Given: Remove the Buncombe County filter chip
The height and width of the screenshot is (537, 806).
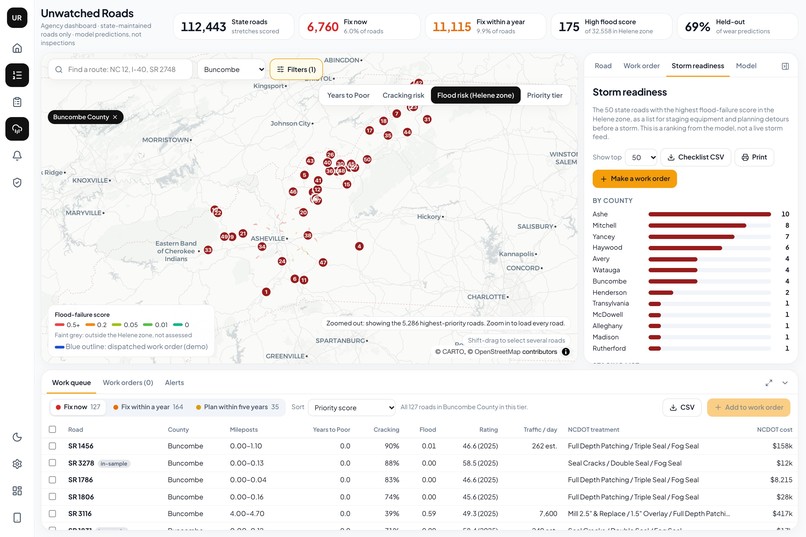Looking at the screenshot, I should click(x=115, y=117).
